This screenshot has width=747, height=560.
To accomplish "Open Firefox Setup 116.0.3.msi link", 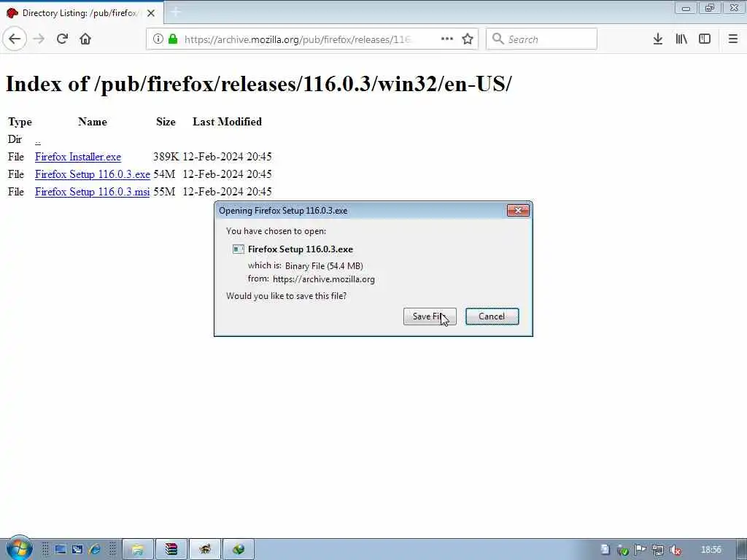I will click(x=92, y=192).
